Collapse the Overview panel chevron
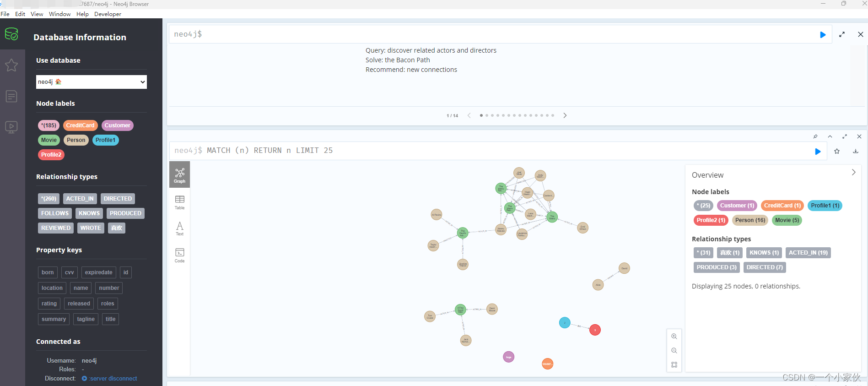868x386 pixels. pos(853,172)
